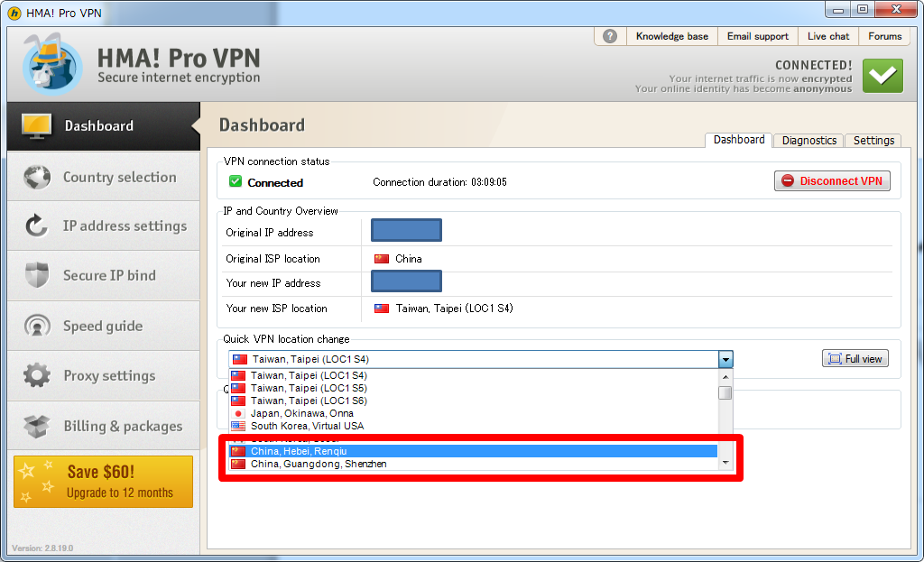924x562 pixels.
Task: Switch to the Dashboard tab
Action: [x=739, y=140]
